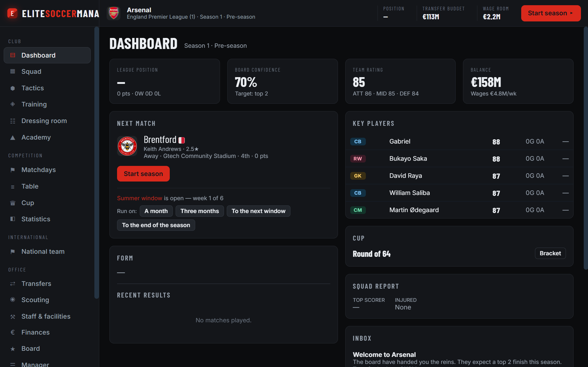Click the Brentford red-white flag icon
This screenshot has height=367, width=588.
tap(182, 140)
